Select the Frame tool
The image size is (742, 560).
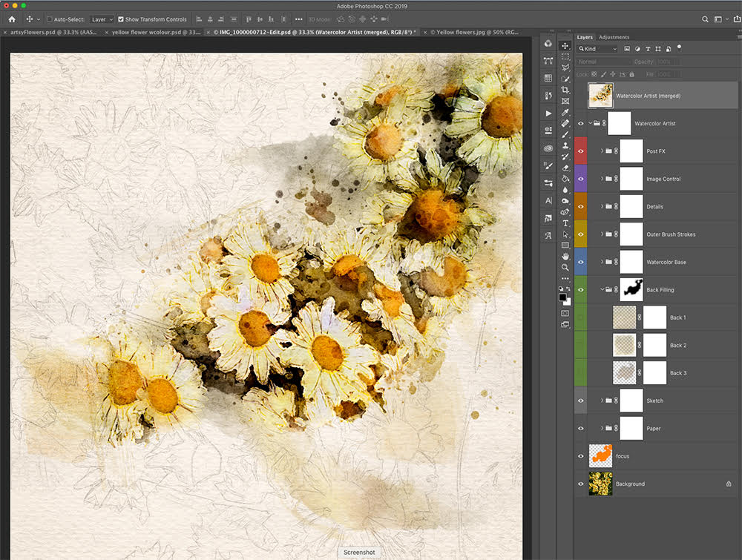565,101
